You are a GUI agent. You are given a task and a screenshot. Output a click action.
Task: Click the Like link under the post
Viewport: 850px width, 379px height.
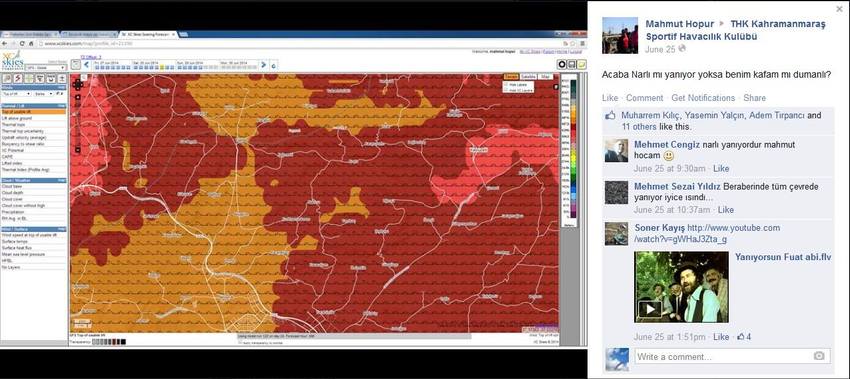point(610,98)
